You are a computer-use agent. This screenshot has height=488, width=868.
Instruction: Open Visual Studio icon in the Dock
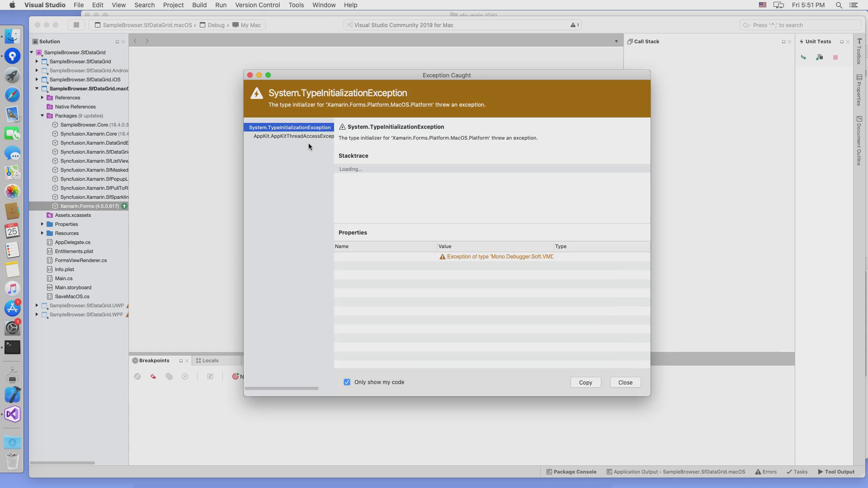click(13, 414)
